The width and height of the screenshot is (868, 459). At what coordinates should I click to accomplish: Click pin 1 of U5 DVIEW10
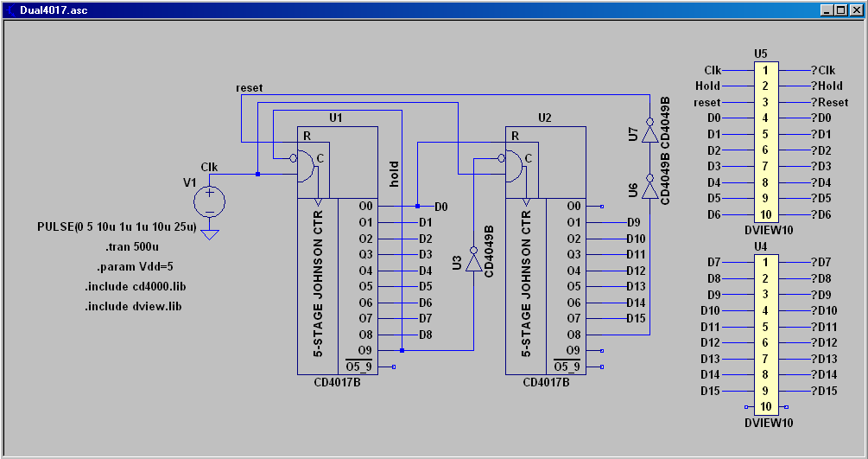765,70
